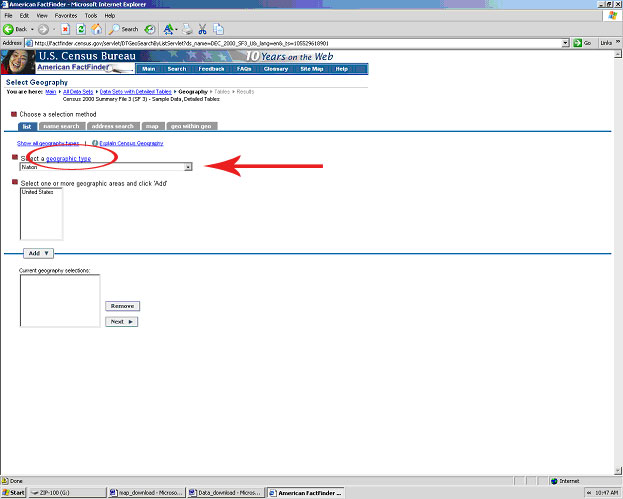Screen dimensions: 623x499
Task: Open the text size dropdown arrow
Action: tap(176, 29)
